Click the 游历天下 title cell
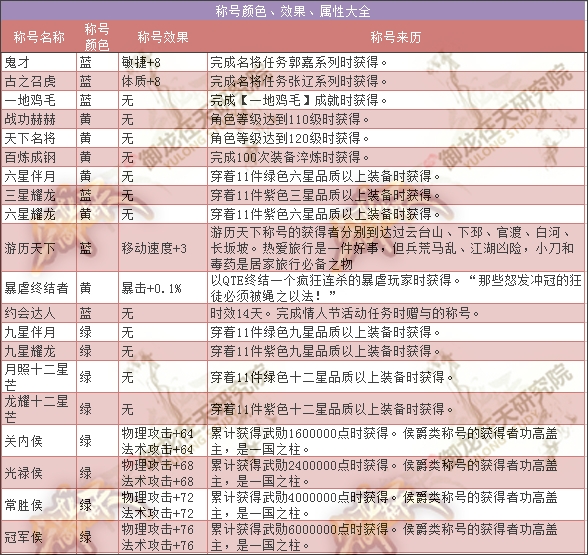588x555 pixels. tap(39, 248)
